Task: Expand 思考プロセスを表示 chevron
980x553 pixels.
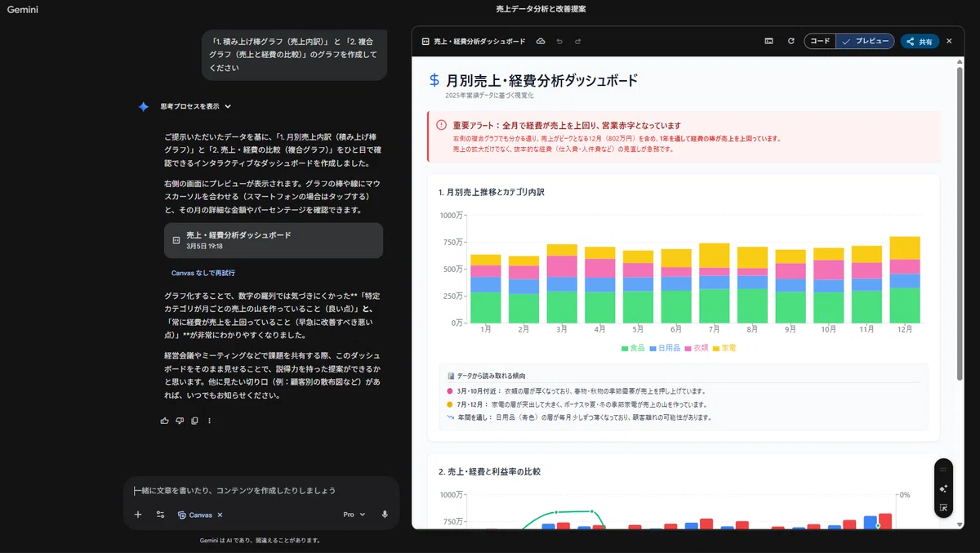Action: [x=228, y=106]
